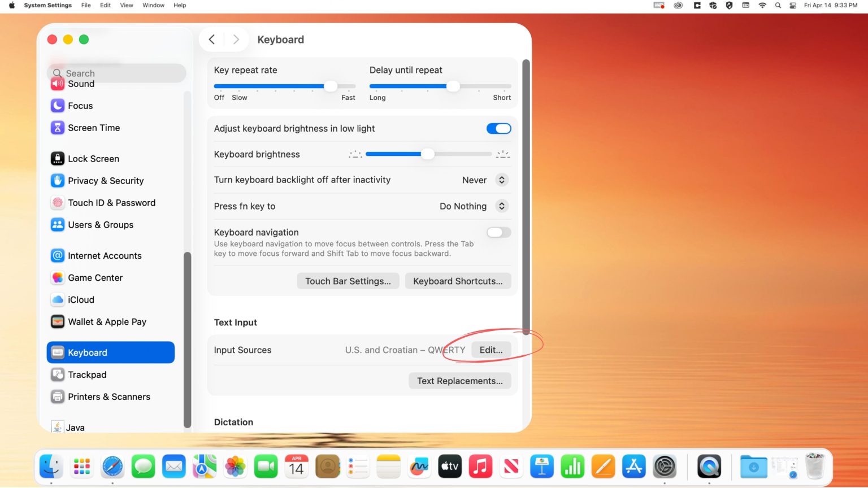Open the Window menu
This screenshot has height=488, width=868.
[x=153, y=5]
